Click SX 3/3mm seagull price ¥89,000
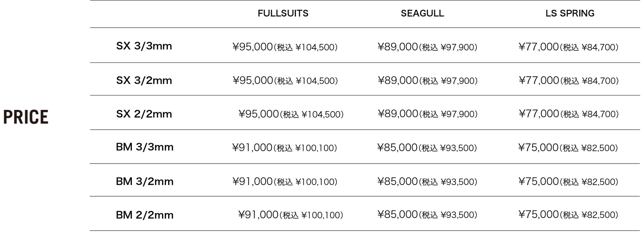Screen dimensions: 644x237 click(x=398, y=47)
